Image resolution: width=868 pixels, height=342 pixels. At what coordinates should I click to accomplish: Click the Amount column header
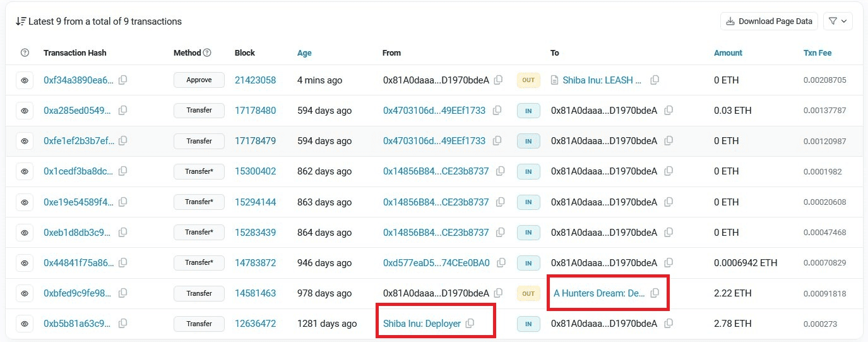[728, 53]
